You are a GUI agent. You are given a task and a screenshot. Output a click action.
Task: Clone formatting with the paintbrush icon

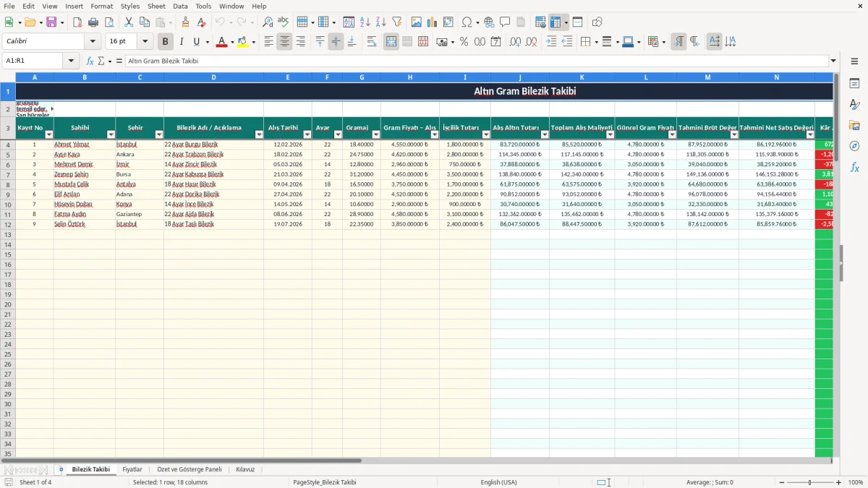coord(185,22)
